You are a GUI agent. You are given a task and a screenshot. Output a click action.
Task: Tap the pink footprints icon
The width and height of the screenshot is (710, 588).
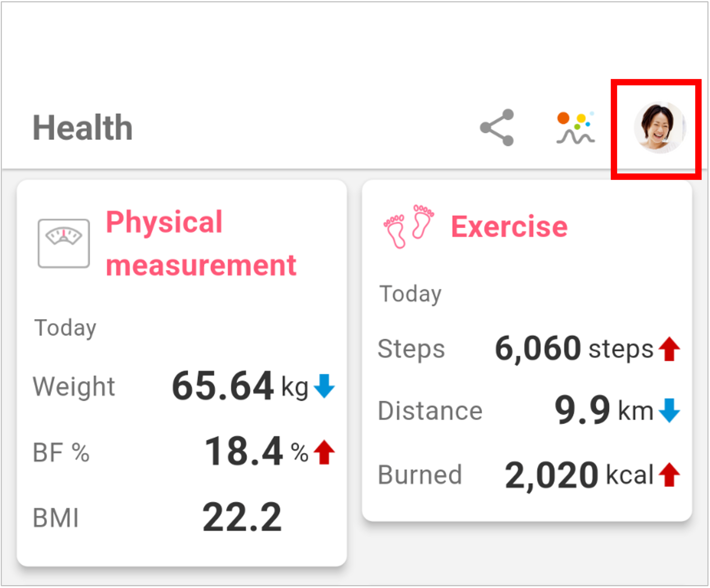pos(409,226)
